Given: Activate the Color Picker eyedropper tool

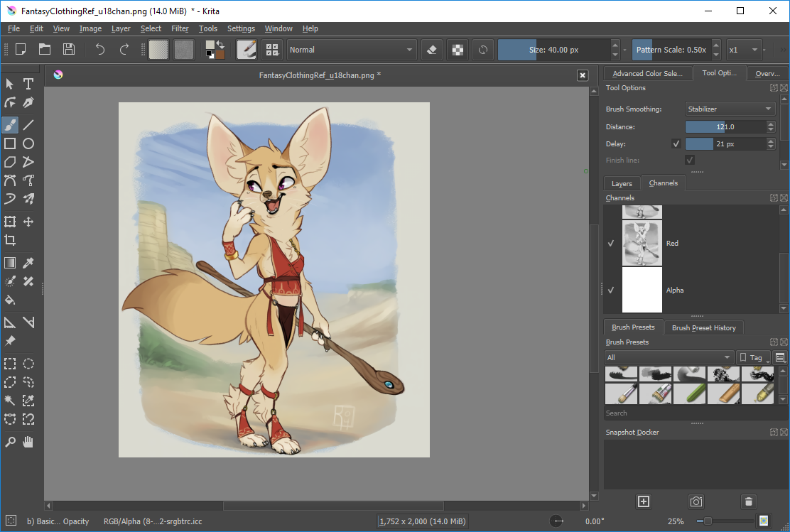Looking at the screenshot, I should 28,263.
